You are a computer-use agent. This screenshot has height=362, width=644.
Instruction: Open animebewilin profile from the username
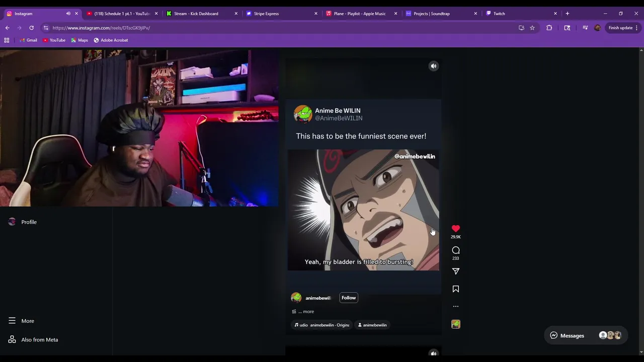tap(318, 298)
